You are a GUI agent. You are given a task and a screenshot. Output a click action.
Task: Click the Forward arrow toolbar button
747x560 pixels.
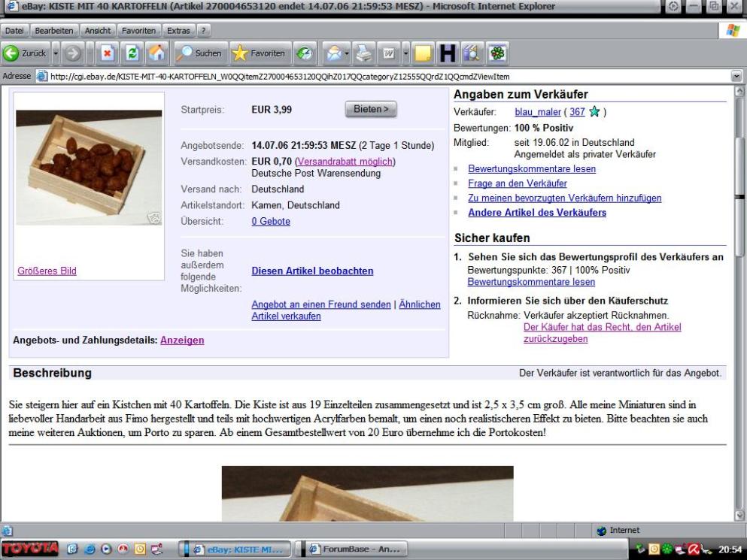click(x=72, y=53)
